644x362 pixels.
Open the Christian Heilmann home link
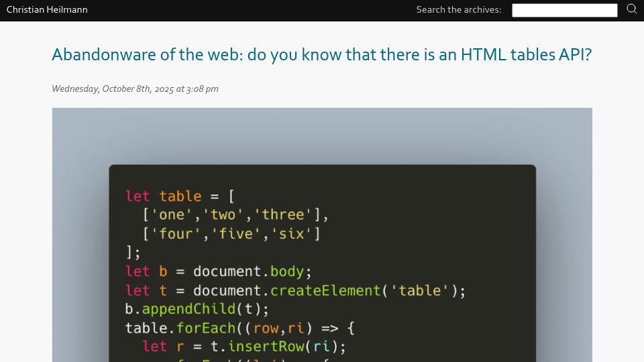[x=47, y=10]
